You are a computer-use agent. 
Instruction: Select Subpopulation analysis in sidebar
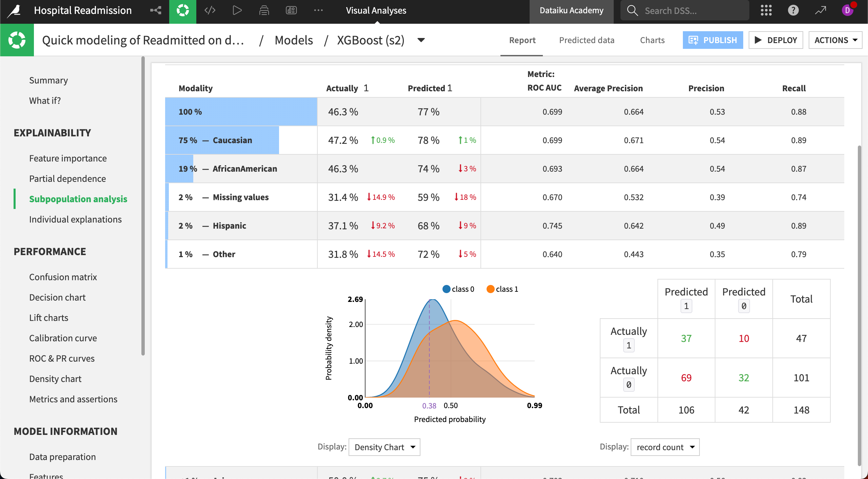(78, 198)
